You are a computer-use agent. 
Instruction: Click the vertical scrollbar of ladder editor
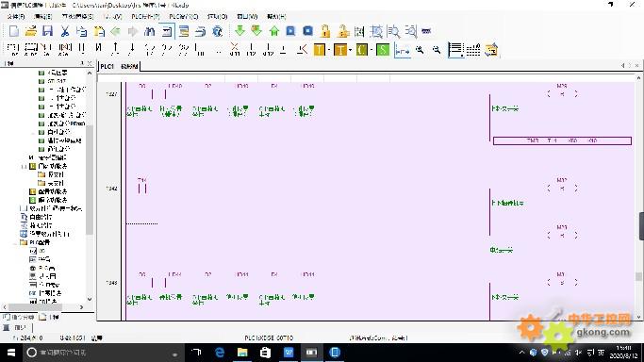click(638, 197)
